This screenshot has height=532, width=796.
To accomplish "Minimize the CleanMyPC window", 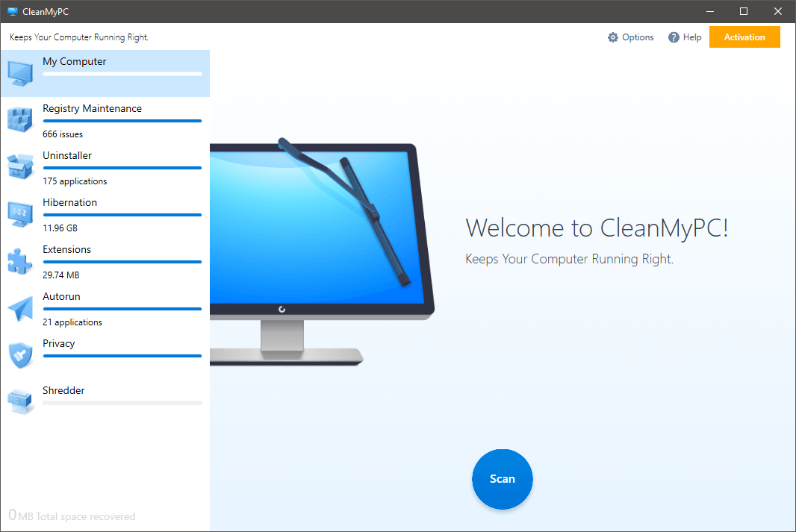I will (710, 11).
